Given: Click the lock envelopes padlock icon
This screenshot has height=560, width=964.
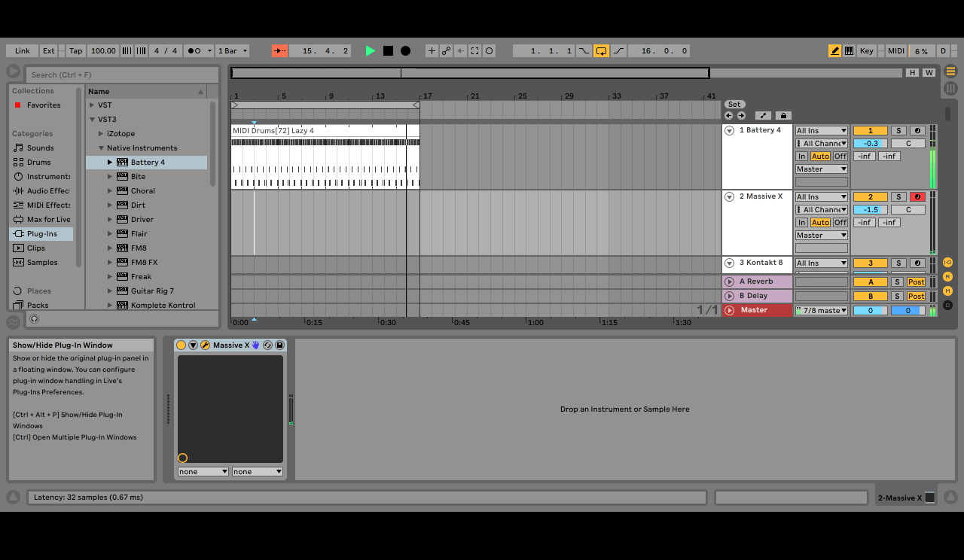Looking at the screenshot, I should coord(783,116).
